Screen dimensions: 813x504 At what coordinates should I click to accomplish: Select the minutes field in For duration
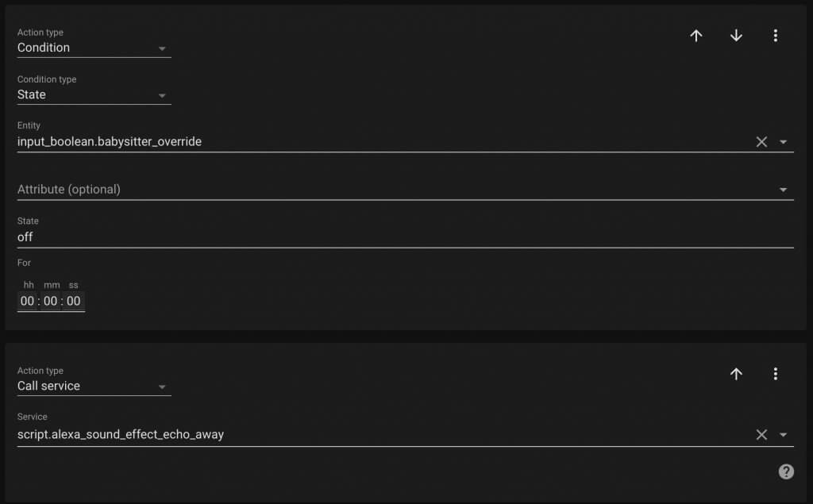(x=50, y=302)
